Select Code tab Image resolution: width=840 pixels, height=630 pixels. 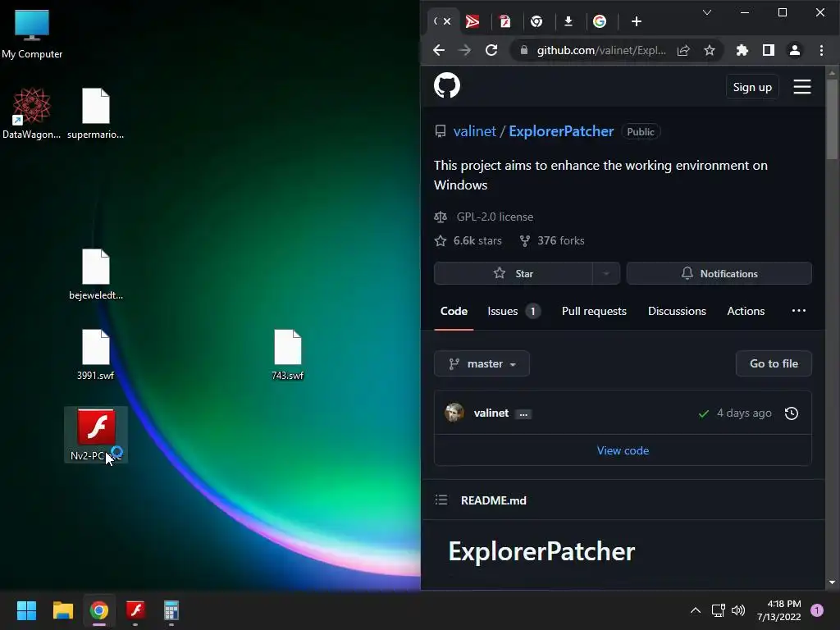tap(454, 311)
